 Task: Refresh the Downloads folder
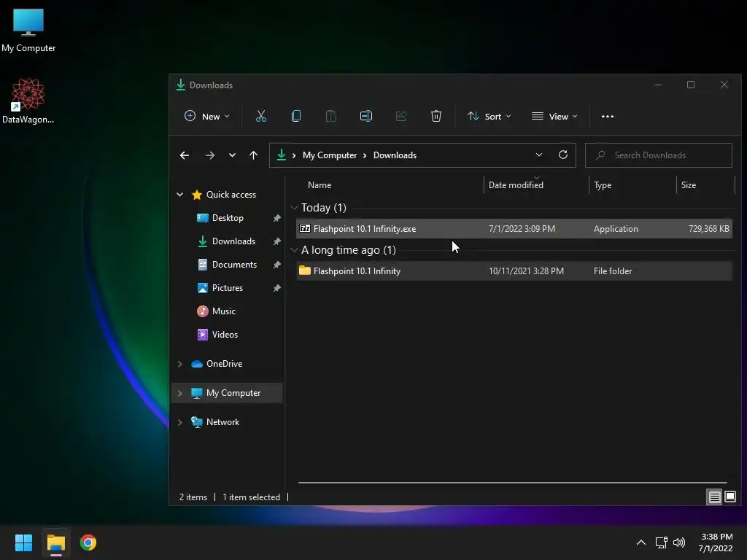pos(562,155)
